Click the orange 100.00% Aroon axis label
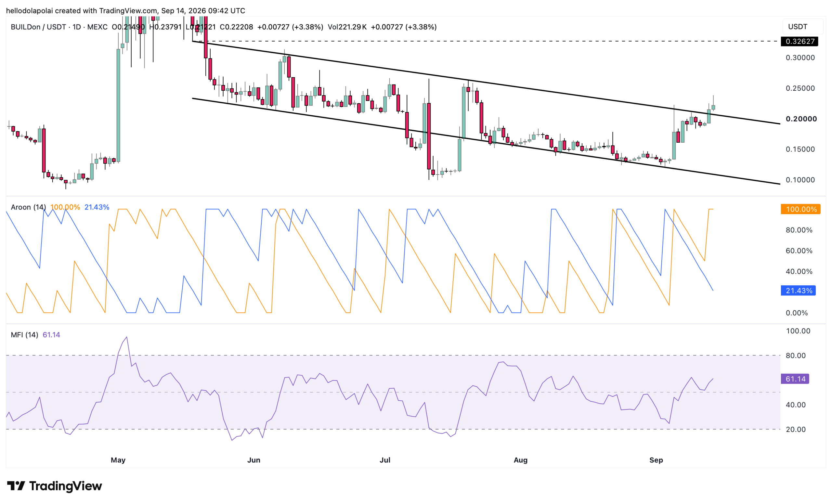The width and height of the screenshot is (832, 504). [x=800, y=209]
